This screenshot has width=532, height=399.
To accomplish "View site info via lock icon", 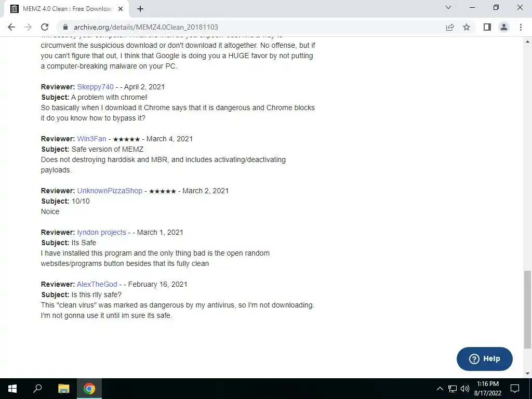I will pyautogui.click(x=65, y=27).
